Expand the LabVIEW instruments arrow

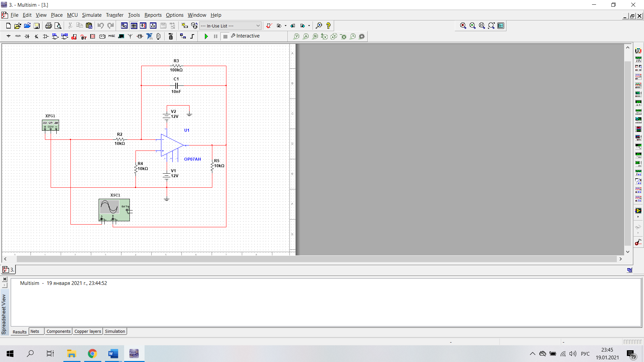point(638,217)
